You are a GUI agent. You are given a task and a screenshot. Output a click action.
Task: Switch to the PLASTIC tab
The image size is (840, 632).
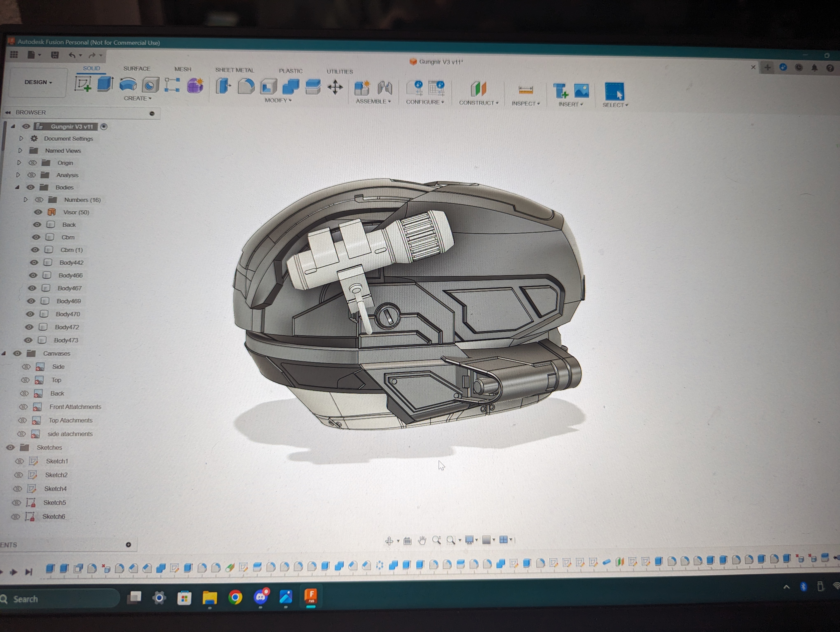click(291, 71)
